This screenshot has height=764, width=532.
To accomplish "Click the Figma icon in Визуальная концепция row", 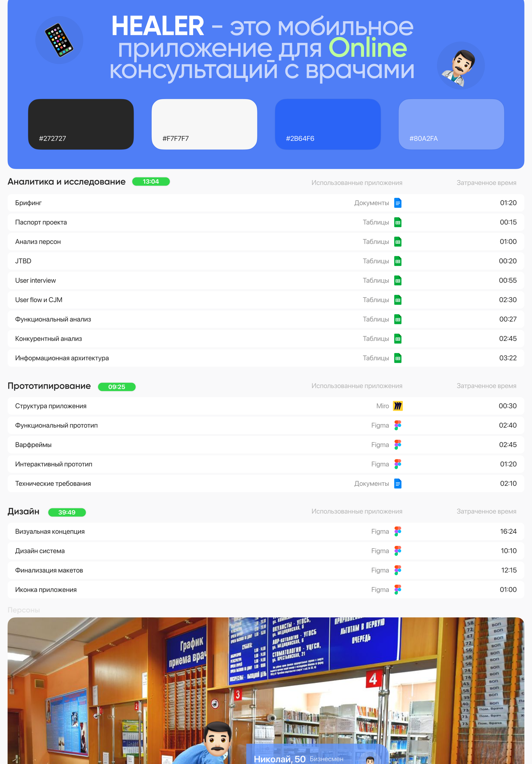I will pyautogui.click(x=398, y=531).
